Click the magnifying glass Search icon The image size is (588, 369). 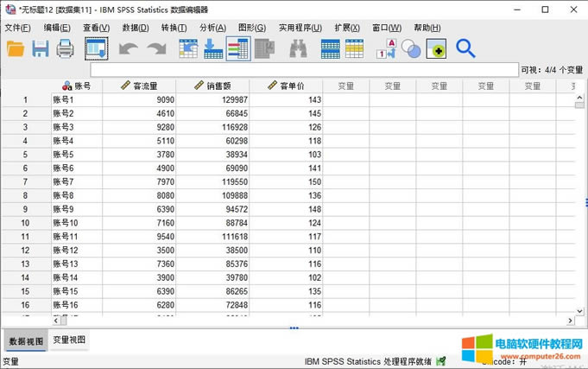click(465, 49)
